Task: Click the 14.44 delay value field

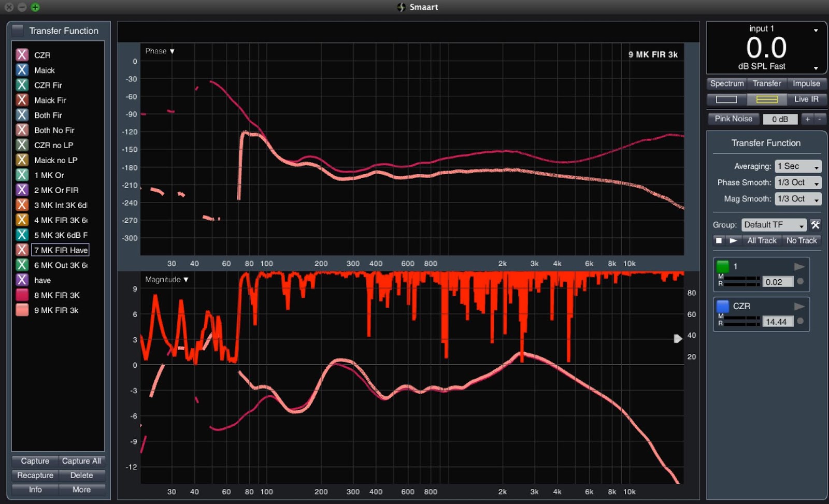Action: point(777,322)
